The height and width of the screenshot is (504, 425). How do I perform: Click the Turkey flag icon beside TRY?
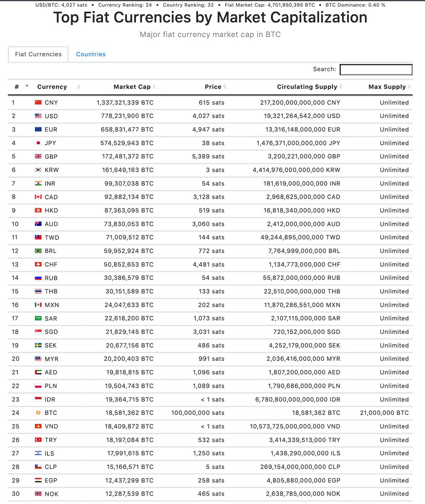click(x=38, y=440)
